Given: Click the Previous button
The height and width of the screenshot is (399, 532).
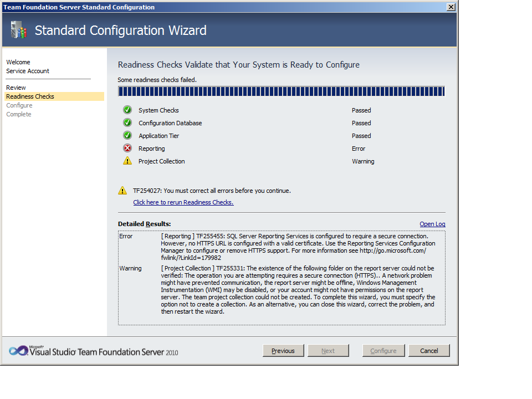Looking at the screenshot, I should 283,351.
